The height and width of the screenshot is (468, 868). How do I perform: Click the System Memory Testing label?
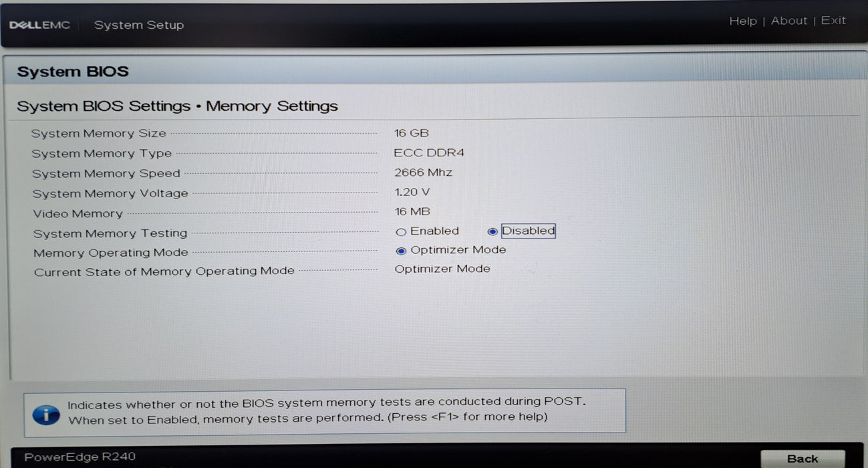tap(110, 233)
